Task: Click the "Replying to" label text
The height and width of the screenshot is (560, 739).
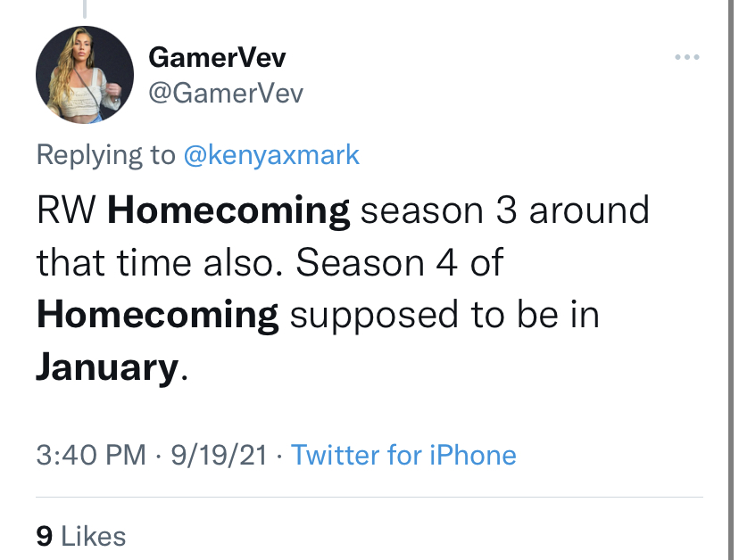Action: tap(106, 155)
